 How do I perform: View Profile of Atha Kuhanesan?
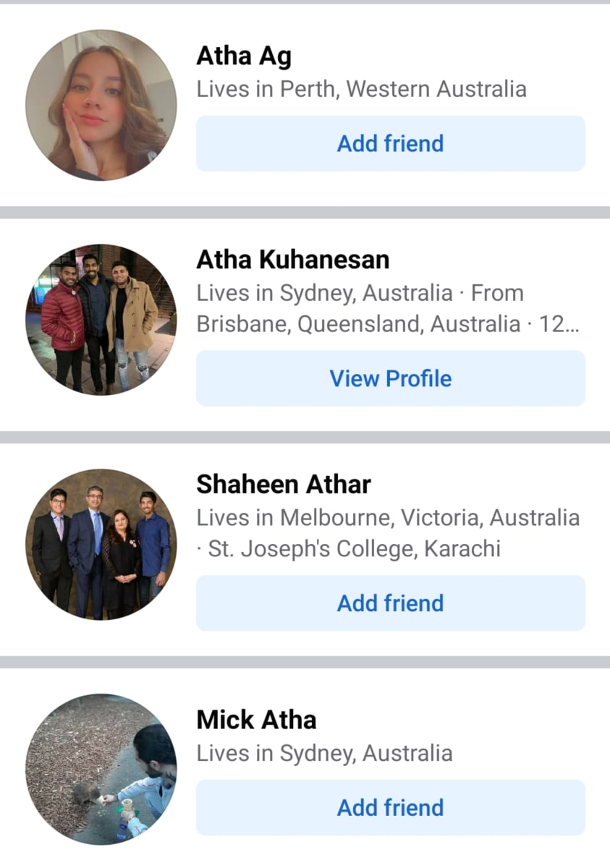[391, 378]
